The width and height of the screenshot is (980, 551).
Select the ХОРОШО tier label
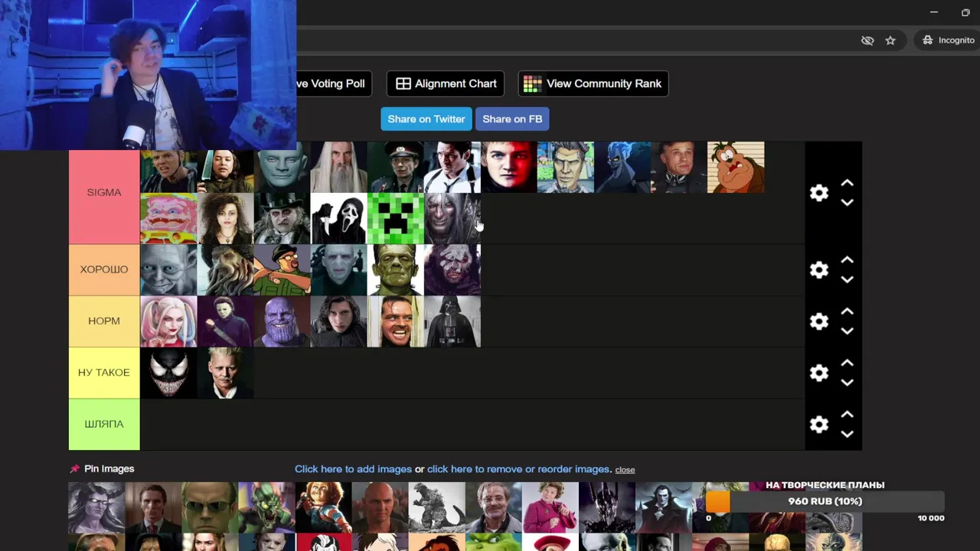pos(104,269)
